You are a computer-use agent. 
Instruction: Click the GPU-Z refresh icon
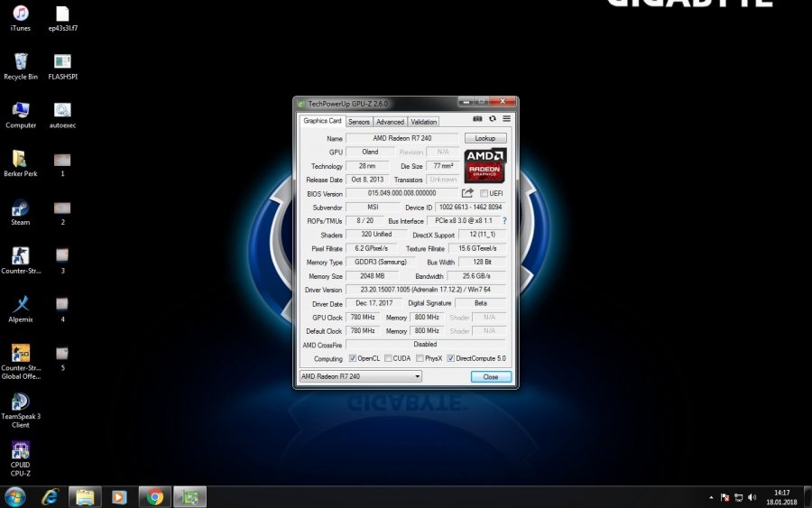coord(493,118)
